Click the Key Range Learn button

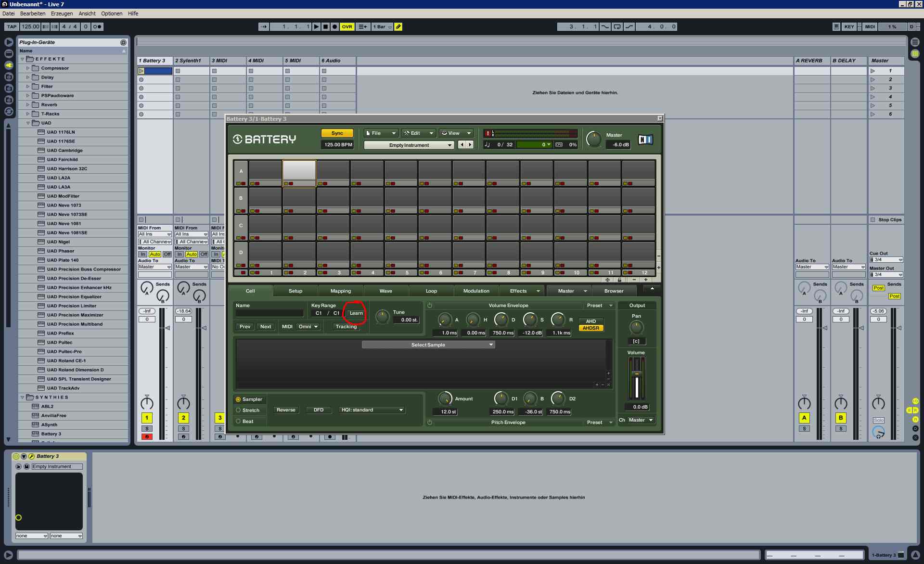click(x=356, y=313)
